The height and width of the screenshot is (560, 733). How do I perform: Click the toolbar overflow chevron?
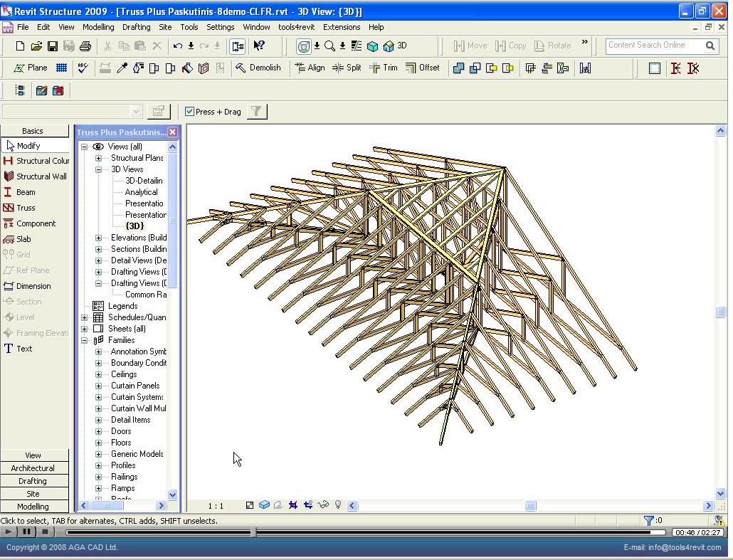tap(584, 42)
